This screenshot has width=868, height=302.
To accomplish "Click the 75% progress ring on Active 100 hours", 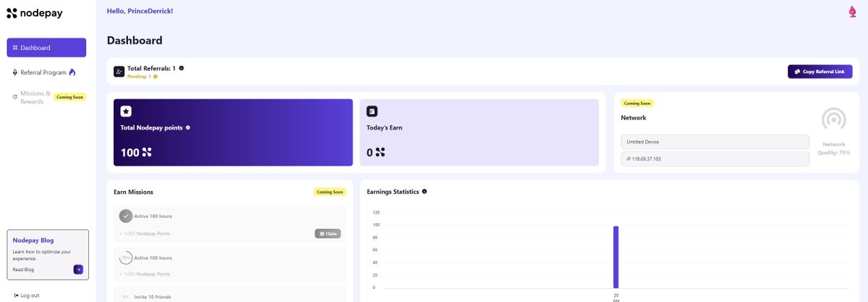I will pos(126,258).
